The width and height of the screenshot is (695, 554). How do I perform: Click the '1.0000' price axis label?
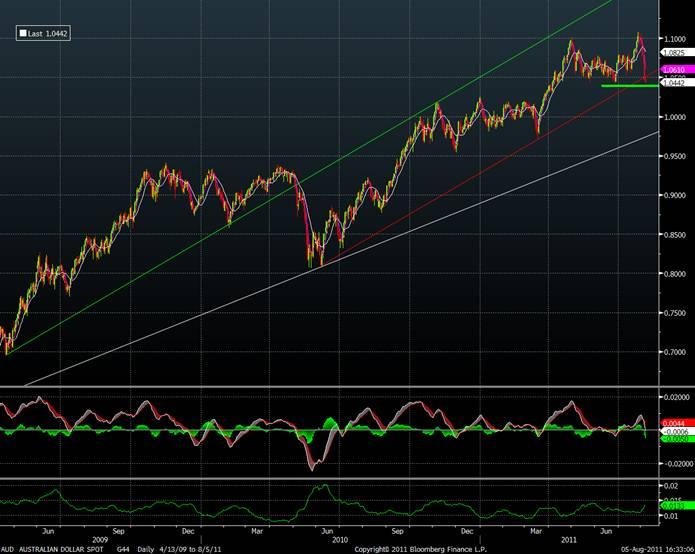(x=674, y=117)
